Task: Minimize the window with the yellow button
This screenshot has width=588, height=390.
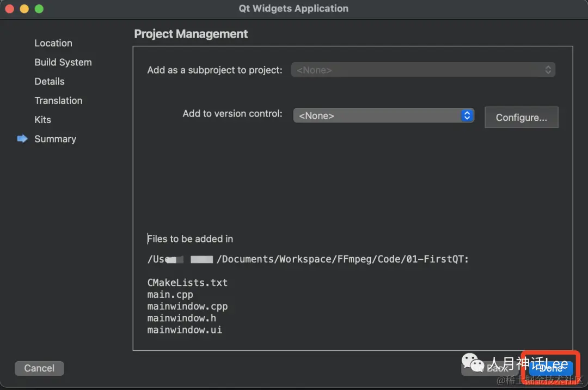Action: click(x=24, y=9)
